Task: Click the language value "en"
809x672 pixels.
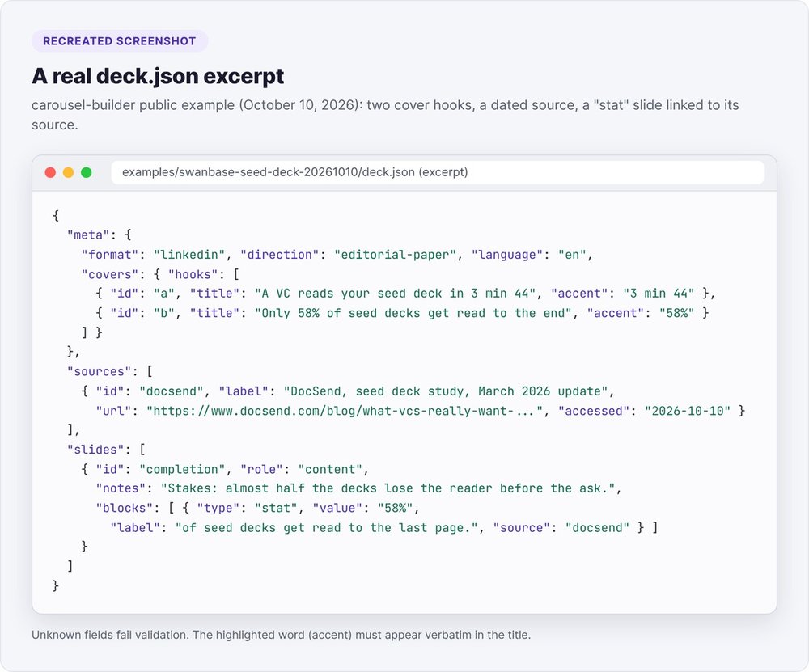Action: [572, 255]
